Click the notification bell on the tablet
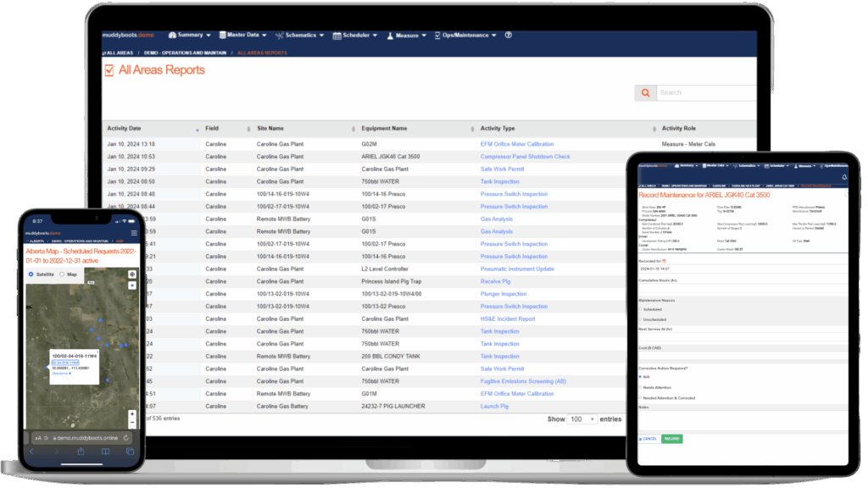Screen dimensions: 868x488 pos(844,178)
